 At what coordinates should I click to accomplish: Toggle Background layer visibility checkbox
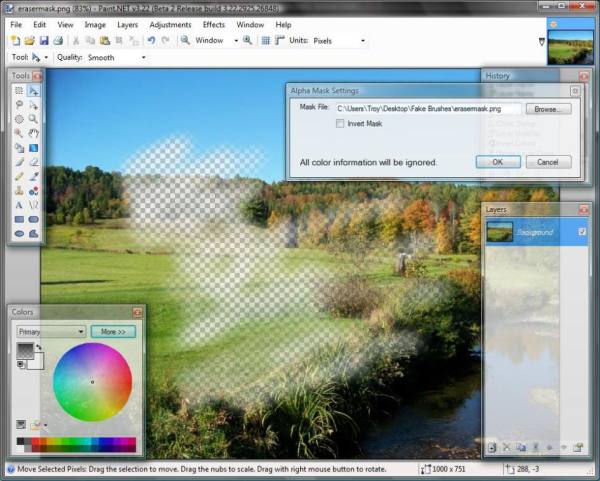click(582, 232)
